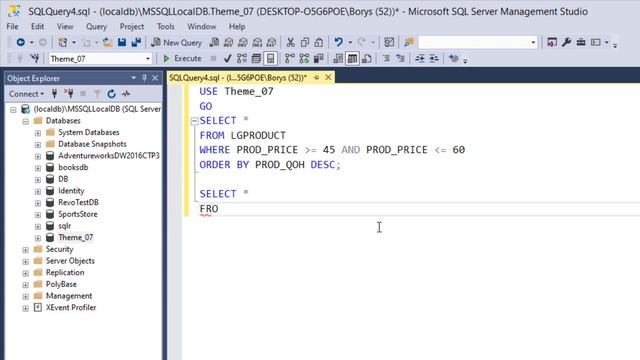The image size is (640, 360).
Task: Select the booksdb database
Action: tap(73, 167)
